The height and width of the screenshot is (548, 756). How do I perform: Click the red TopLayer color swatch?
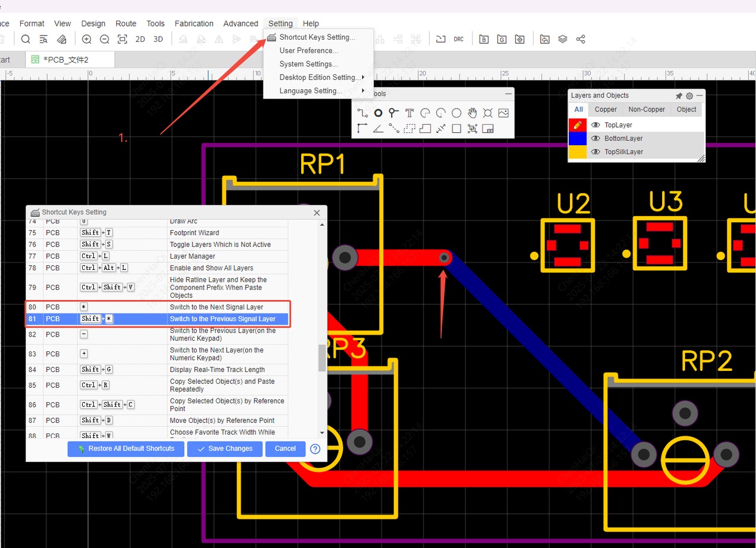tap(577, 125)
